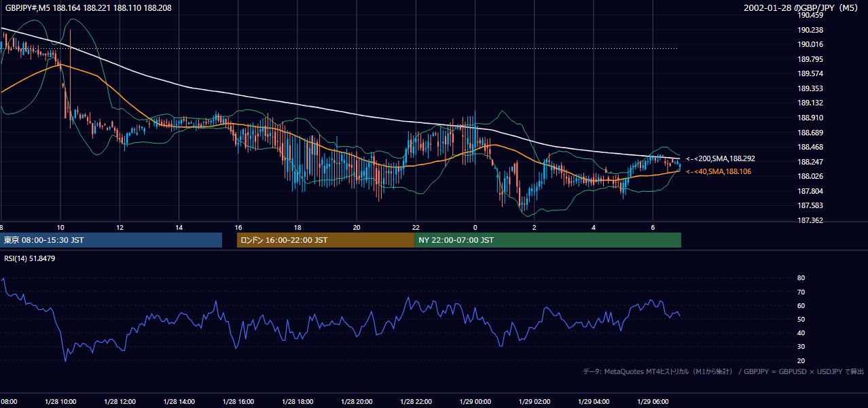Click the hour 14 label under the price chart
The width and height of the screenshot is (868, 408).
[179, 227]
